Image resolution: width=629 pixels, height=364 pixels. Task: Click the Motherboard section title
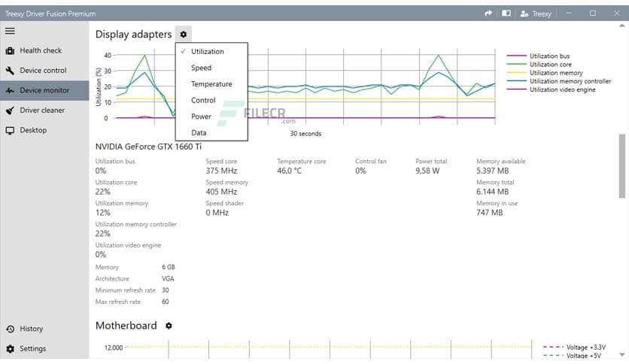tap(126, 326)
